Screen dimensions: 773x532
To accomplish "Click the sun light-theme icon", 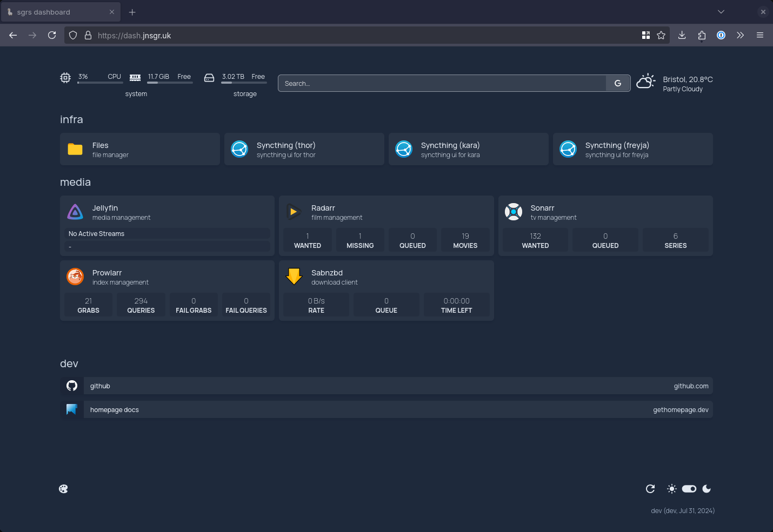I will (x=672, y=489).
